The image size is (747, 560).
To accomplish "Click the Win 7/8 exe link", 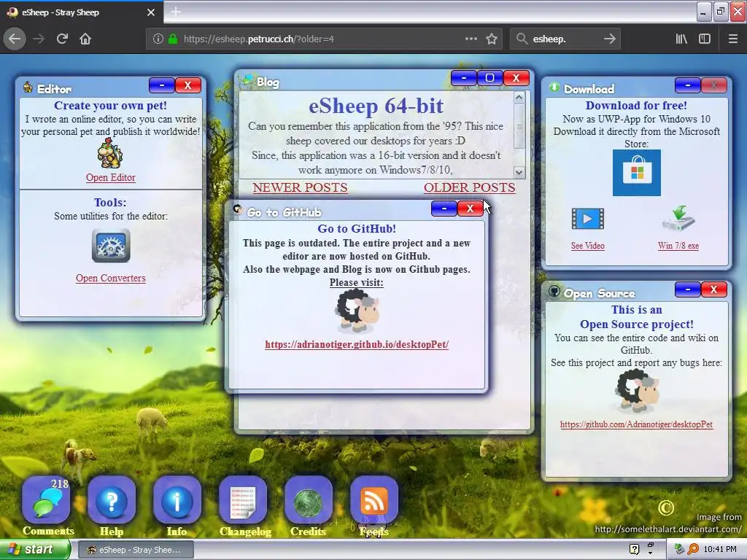I will [678, 246].
